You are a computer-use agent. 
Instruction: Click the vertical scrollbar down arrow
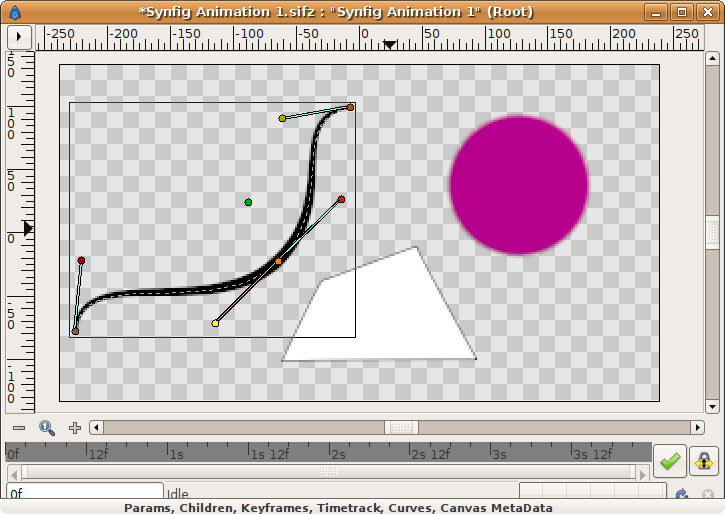click(712, 407)
